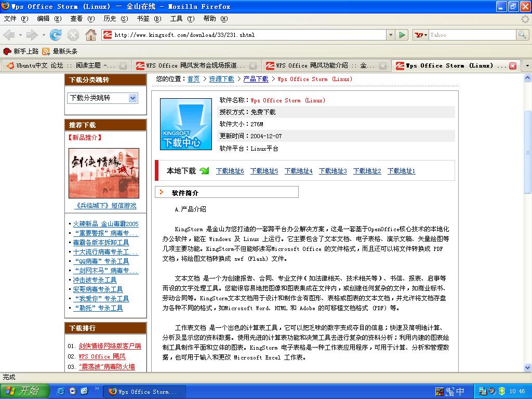Switch to WPS Office 飓风功能介绍 tab
This screenshot has height=399, width=532.
point(325,65)
